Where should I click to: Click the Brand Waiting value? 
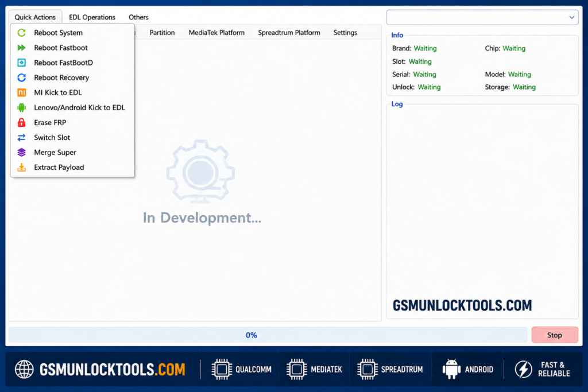tap(425, 48)
